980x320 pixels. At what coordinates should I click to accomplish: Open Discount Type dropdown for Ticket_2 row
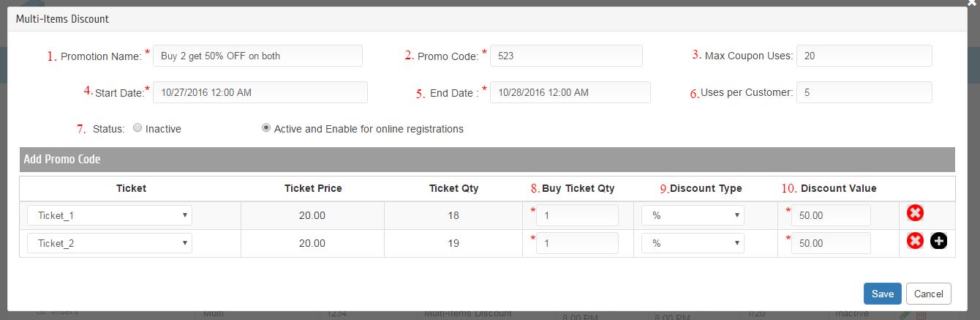(x=693, y=243)
